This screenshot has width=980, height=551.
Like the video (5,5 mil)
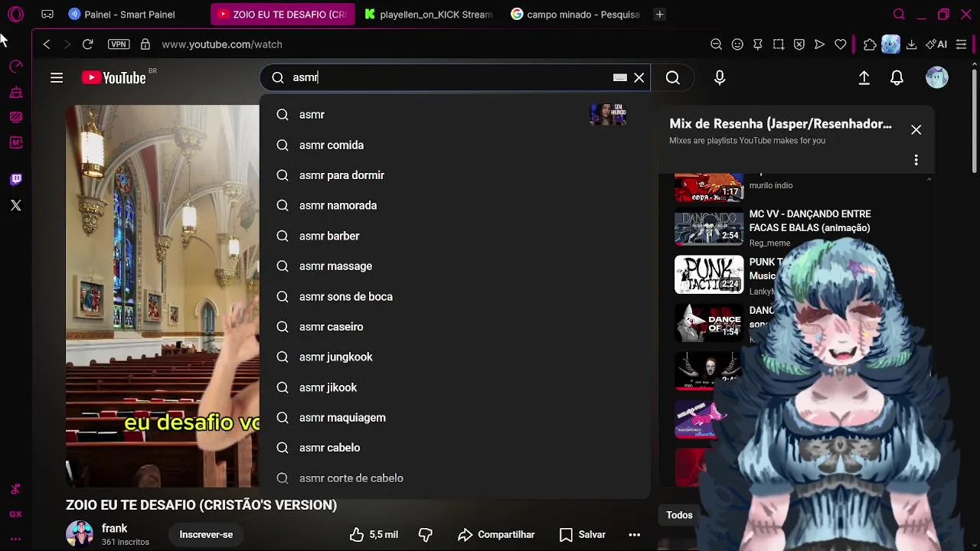374,534
